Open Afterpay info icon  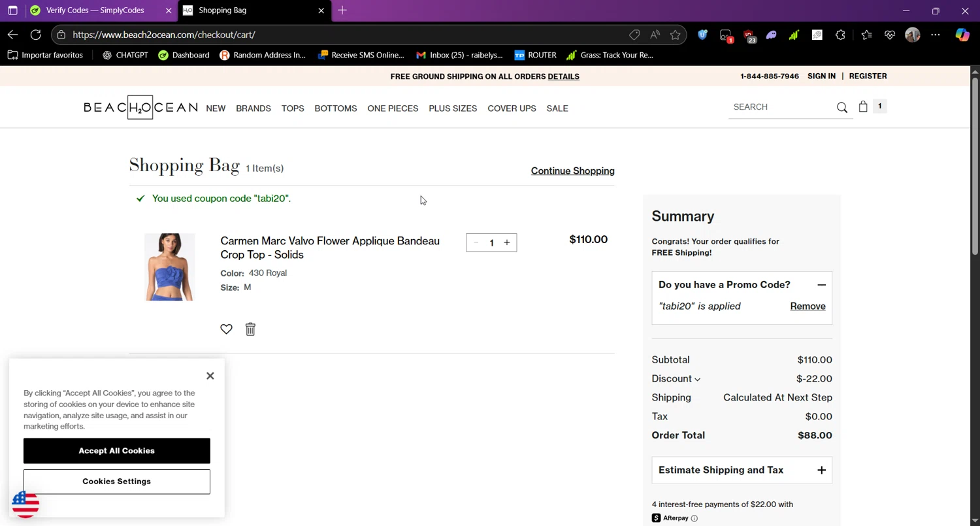(x=694, y=518)
